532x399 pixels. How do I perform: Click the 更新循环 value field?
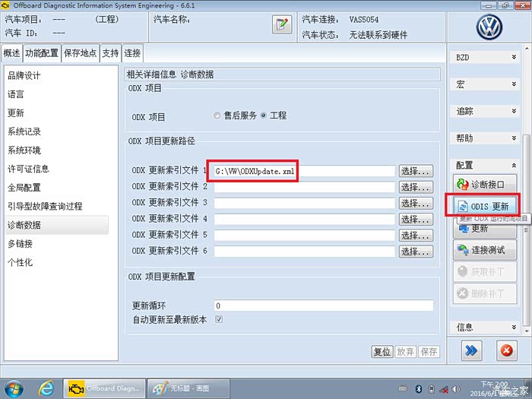tap(324, 306)
